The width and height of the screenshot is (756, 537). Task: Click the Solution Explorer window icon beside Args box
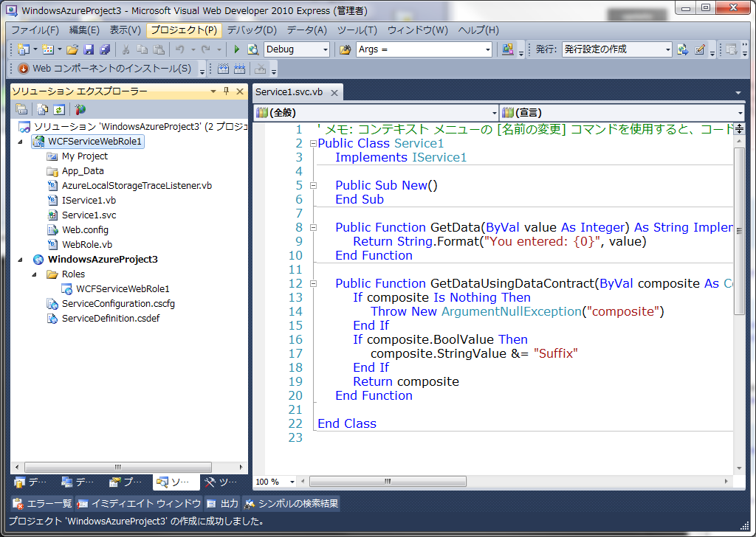pyautogui.click(x=508, y=49)
